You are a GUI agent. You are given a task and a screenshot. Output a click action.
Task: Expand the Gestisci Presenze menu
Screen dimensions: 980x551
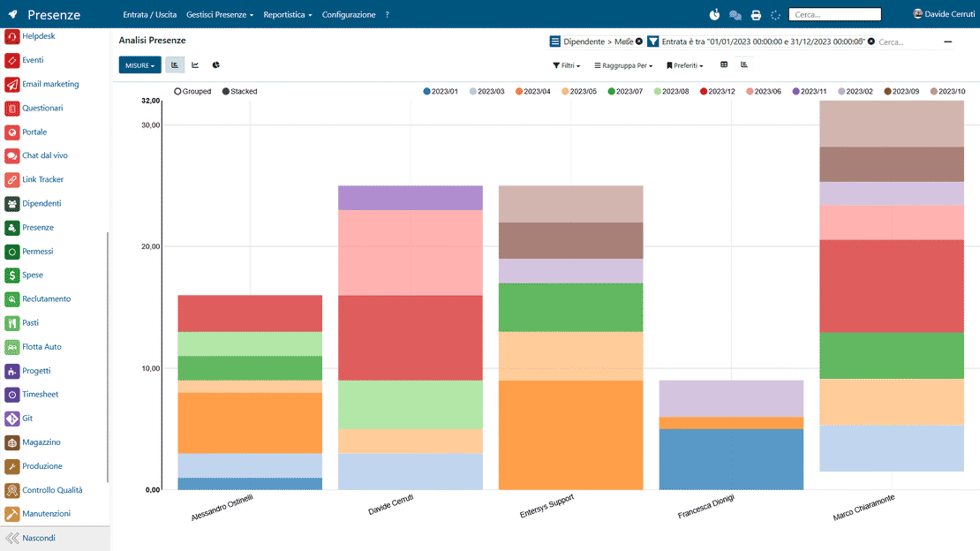[x=219, y=14]
